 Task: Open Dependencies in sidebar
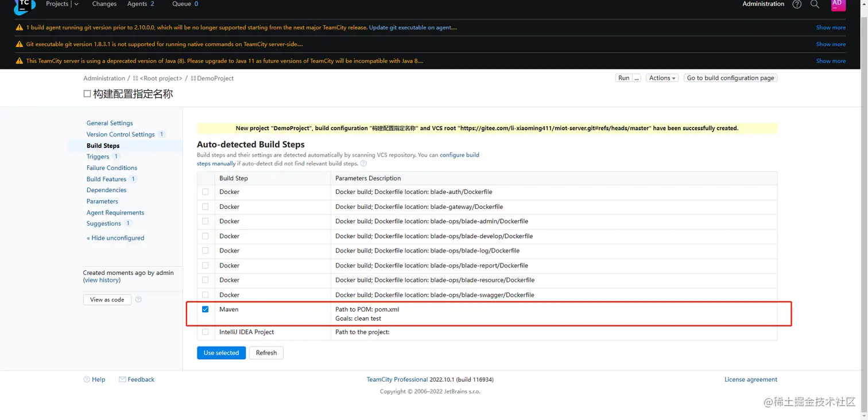[106, 190]
